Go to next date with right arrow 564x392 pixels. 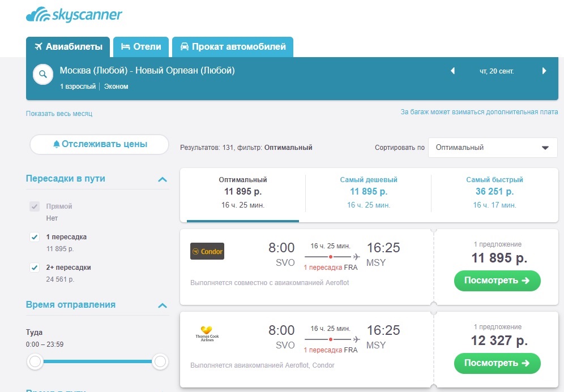[544, 71]
